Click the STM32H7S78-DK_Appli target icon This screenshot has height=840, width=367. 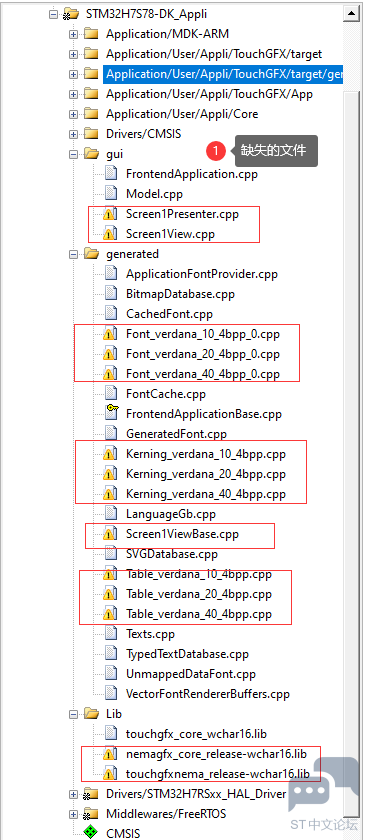(70, 14)
